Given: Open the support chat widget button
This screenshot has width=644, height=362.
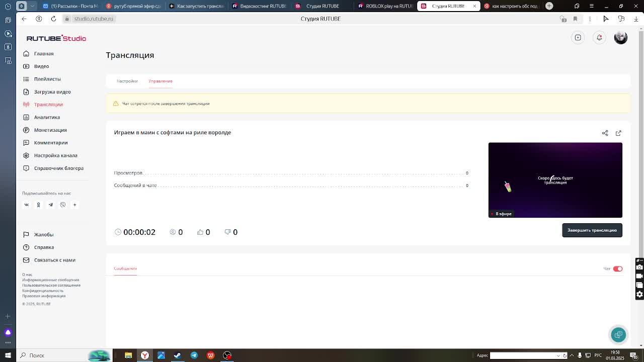Looking at the screenshot, I should coord(618,335).
